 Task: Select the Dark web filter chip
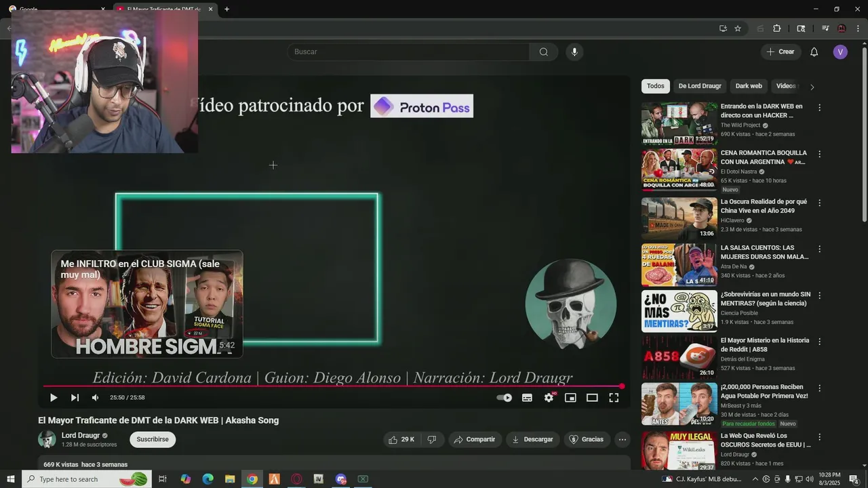point(749,86)
